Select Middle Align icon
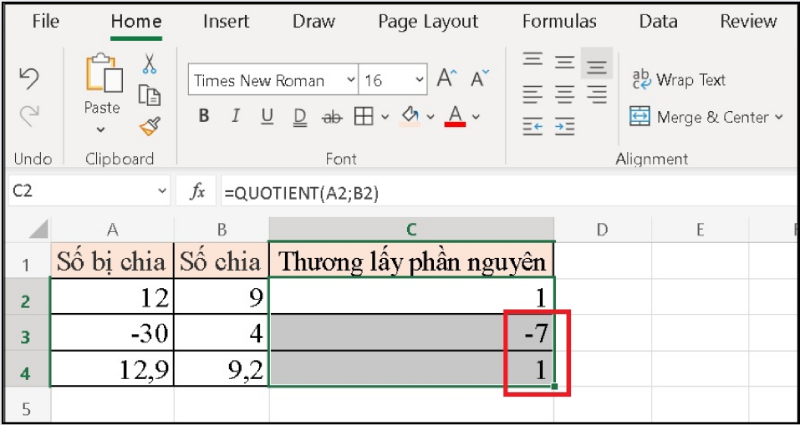The height and width of the screenshot is (425, 800). 565,63
